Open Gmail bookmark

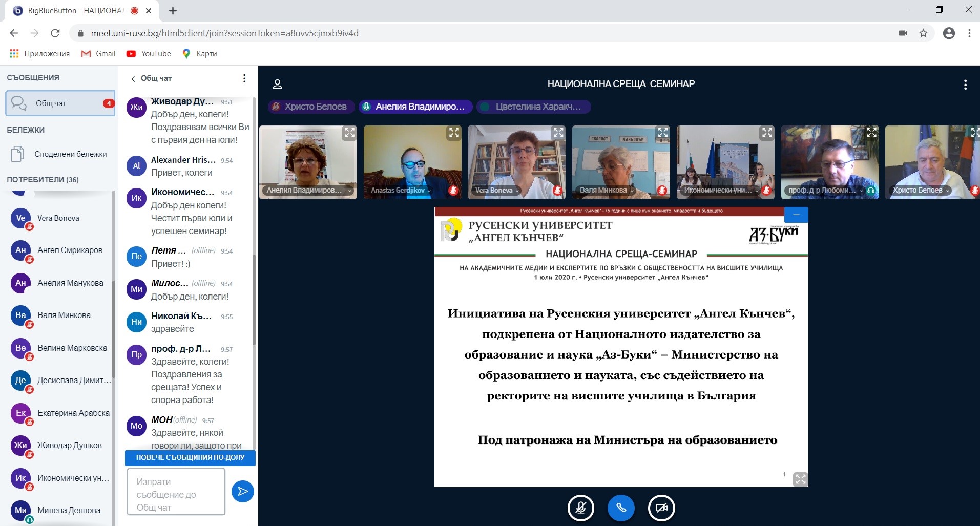[98, 54]
